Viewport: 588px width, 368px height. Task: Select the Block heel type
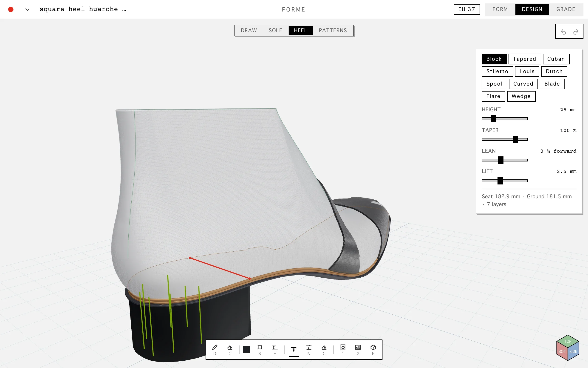494,59
